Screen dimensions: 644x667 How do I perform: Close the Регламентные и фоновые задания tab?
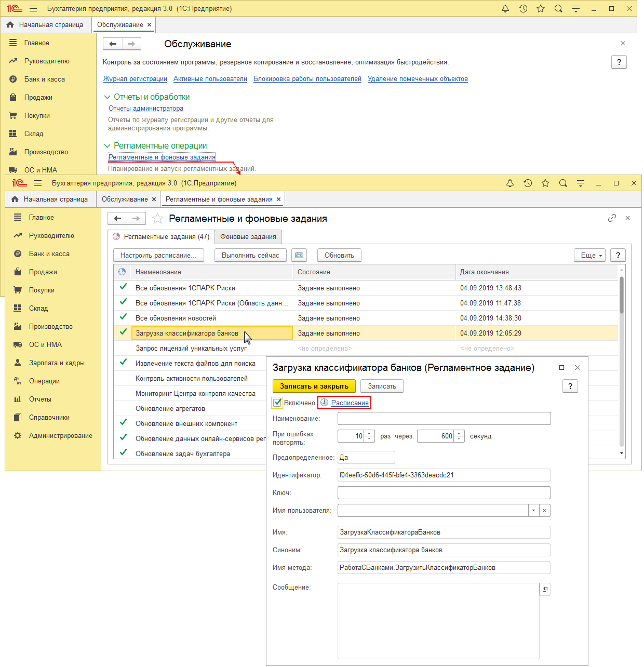click(x=279, y=199)
